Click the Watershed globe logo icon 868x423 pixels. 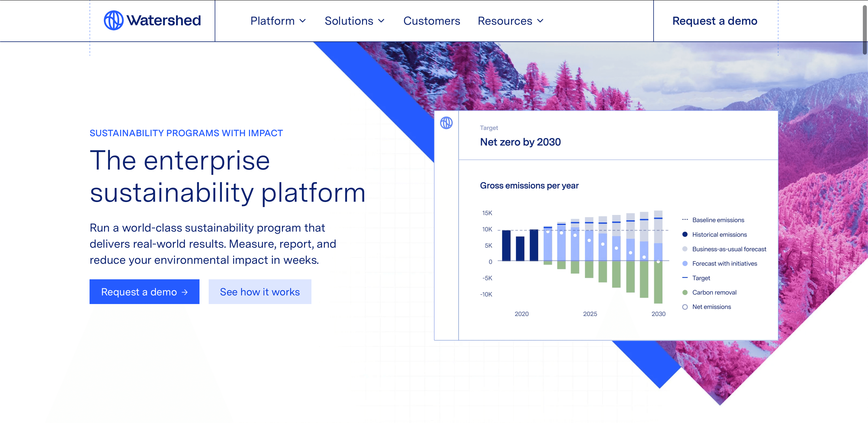click(x=114, y=20)
